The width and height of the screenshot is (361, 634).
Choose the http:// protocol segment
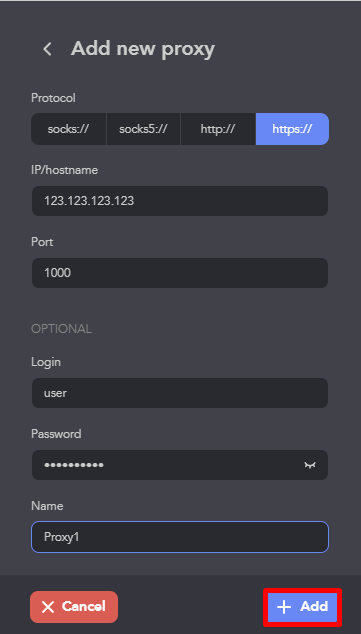pyautogui.click(x=218, y=129)
